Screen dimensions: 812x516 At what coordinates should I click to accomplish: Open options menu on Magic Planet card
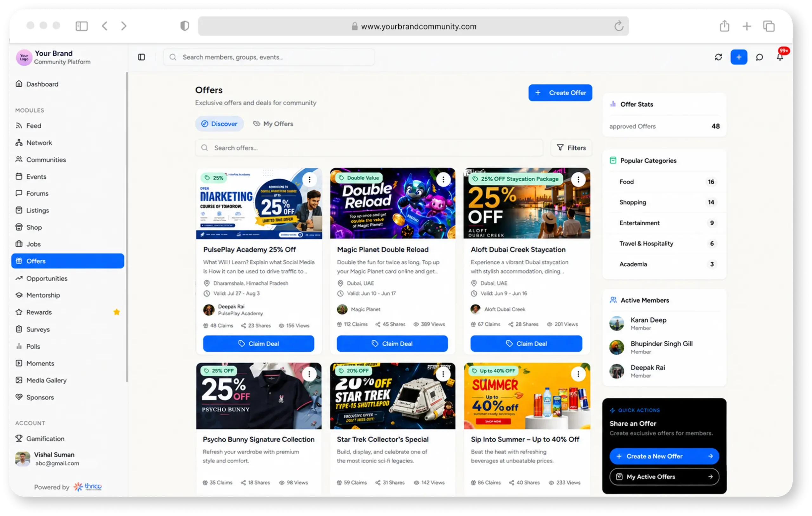pyautogui.click(x=443, y=179)
